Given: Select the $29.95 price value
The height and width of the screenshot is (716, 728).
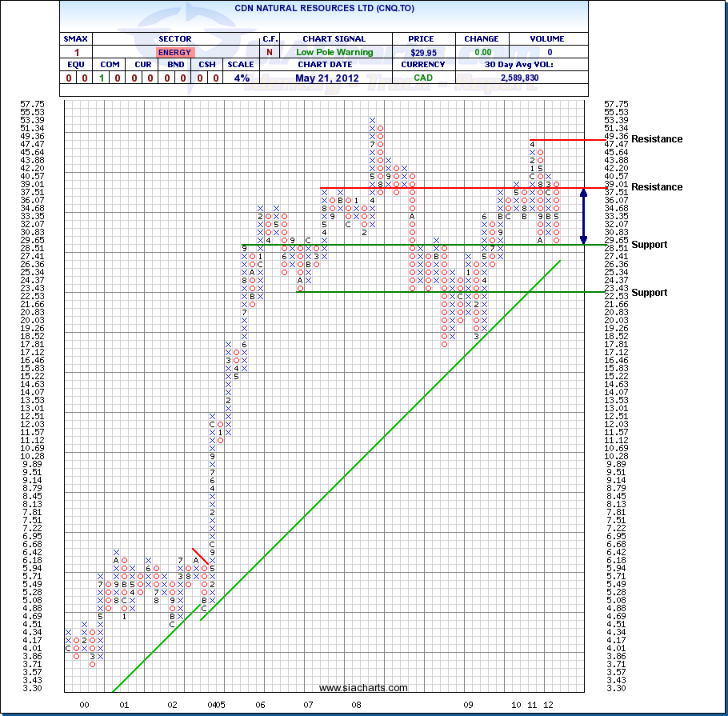Looking at the screenshot, I should (x=422, y=52).
